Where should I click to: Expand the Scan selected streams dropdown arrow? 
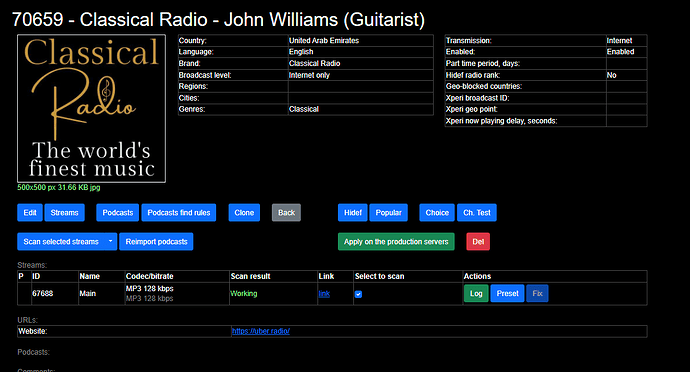pyautogui.click(x=110, y=242)
